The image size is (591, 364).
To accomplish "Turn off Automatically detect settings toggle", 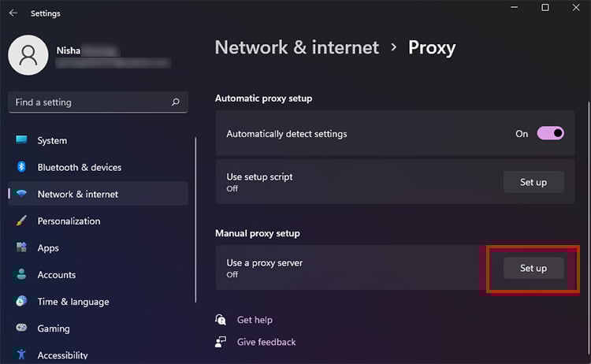I will pos(551,134).
